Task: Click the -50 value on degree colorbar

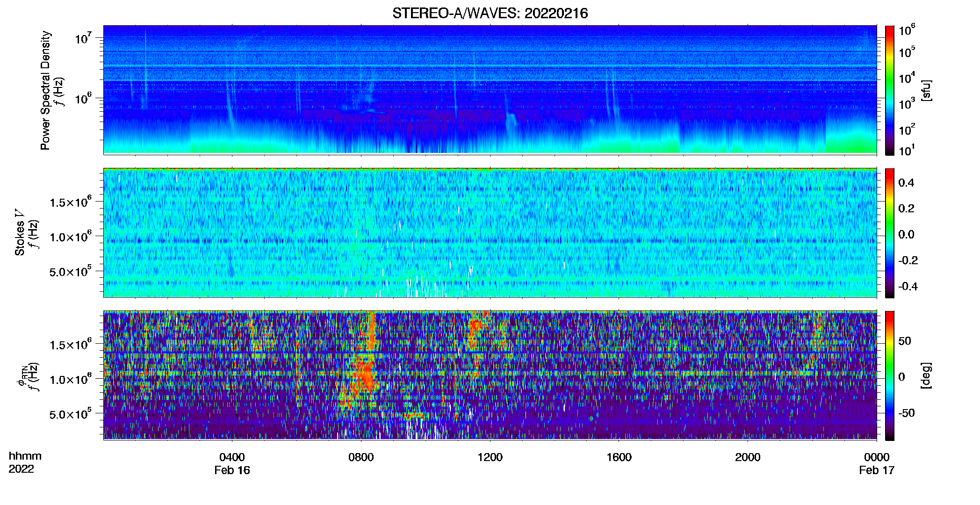Action: pyautogui.click(x=906, y=413)
